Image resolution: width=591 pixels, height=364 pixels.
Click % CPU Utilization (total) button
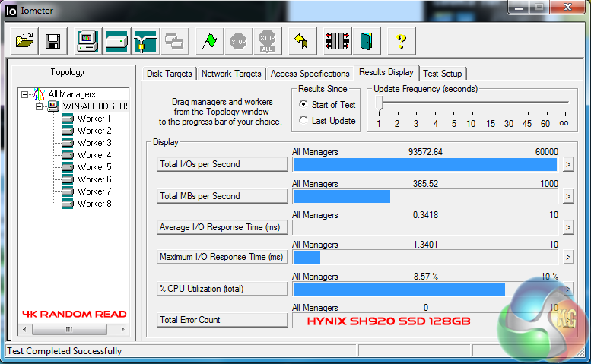pyautogui.click(x=222, y=289)
